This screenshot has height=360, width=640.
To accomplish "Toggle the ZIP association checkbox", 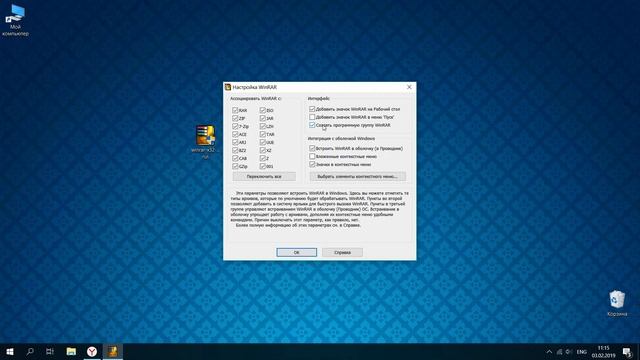I will pyautogui.click(x=235, y=118).
